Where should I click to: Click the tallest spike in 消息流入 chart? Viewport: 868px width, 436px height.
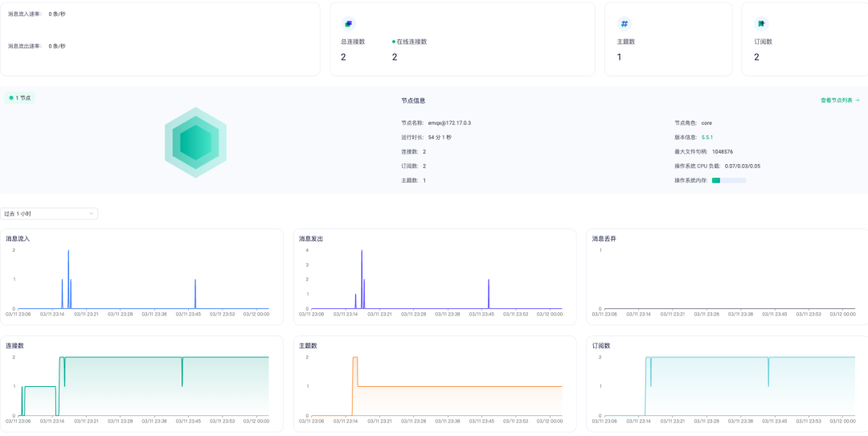(x=68, y=250)
